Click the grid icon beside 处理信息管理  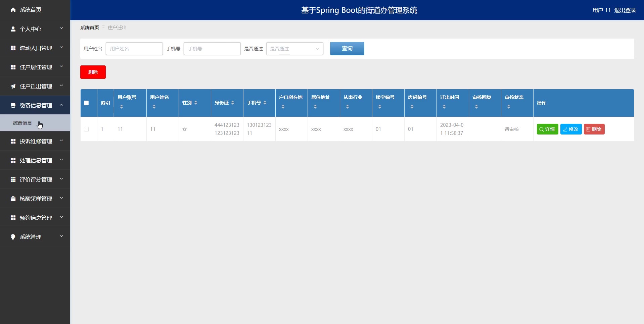(x=13, y=160)
